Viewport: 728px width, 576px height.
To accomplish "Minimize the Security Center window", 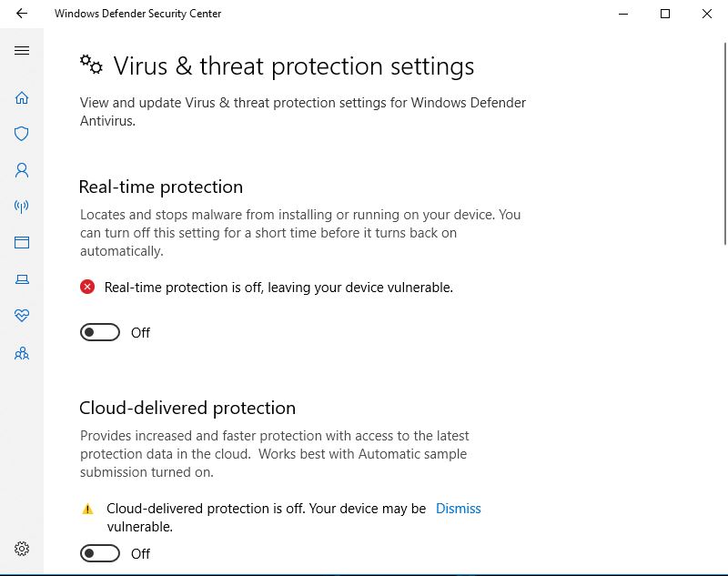I will 623,14.
